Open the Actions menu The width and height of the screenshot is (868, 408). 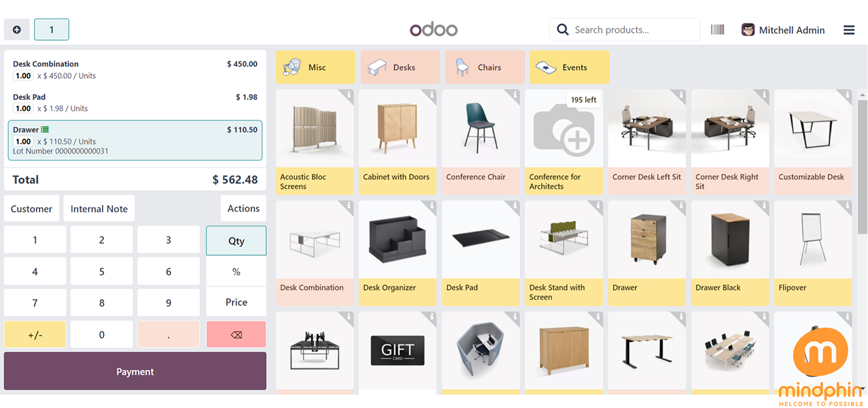(x=243, y=208)
